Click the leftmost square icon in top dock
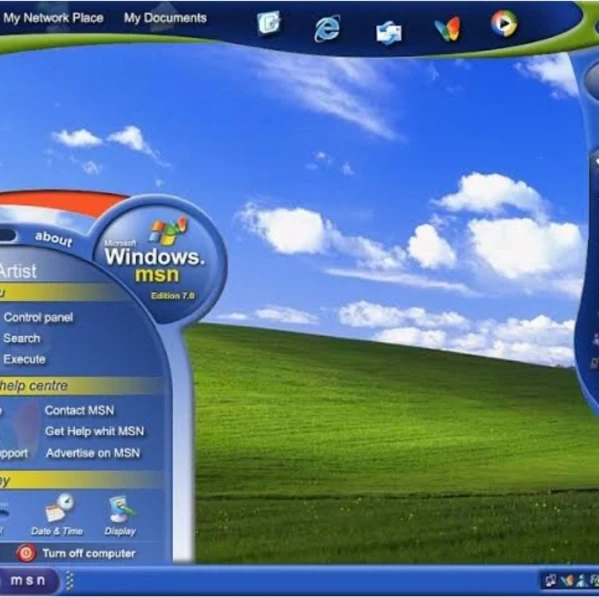599x597 pixels. point(269,23)
